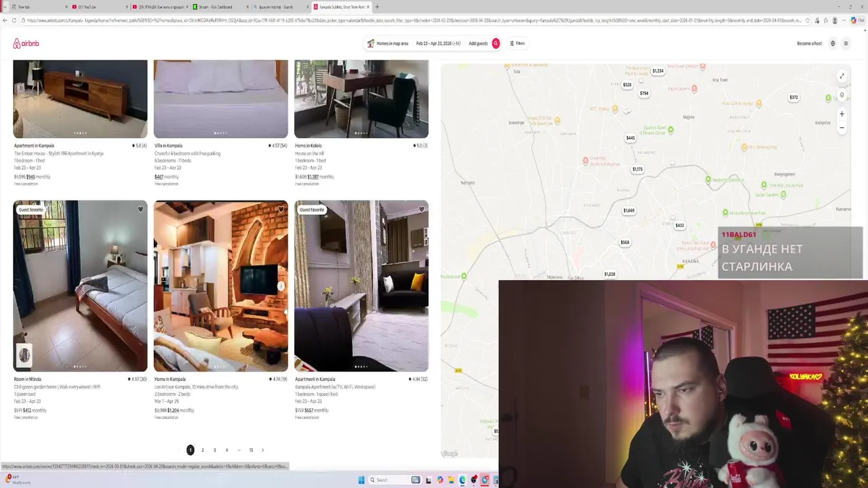Open Microsoft Edge from taskbar
868x488 pixels.
pos(462,480)
